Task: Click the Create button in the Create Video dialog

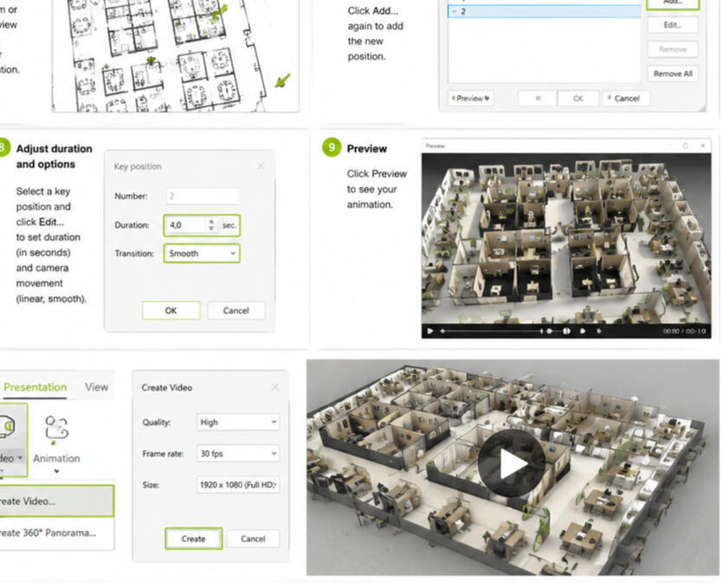Action: pyautogui.click(x=194, y=539)
